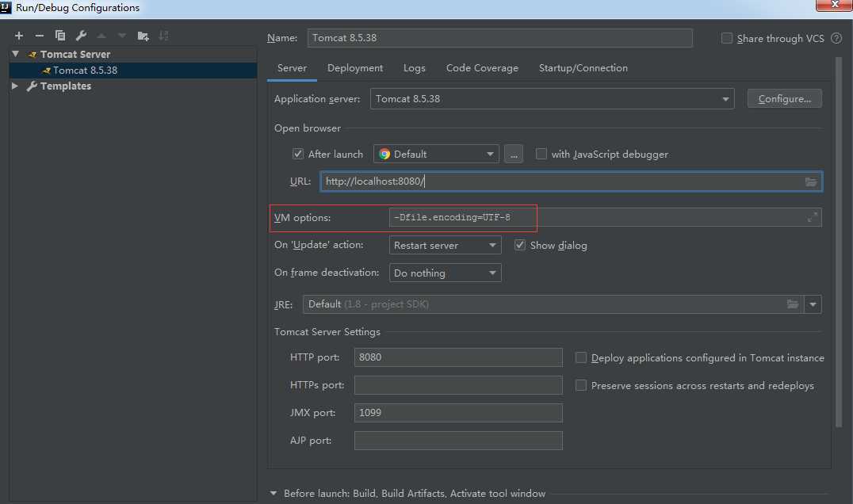Add new configuration with plus icon
This screenshot has width=853, height=504.
[19, 36]
